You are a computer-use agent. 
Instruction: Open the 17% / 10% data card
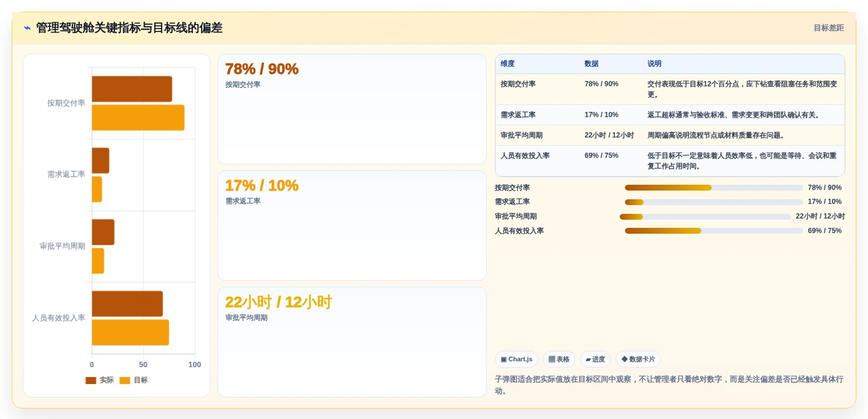point(352,226)
